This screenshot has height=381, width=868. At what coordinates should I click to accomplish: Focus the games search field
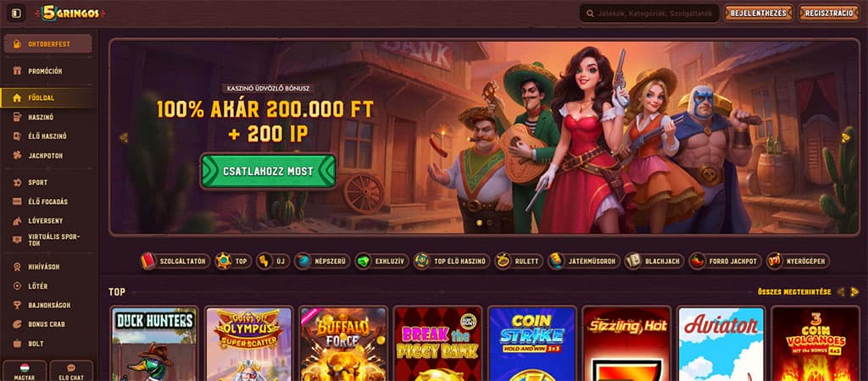(649, 14)
